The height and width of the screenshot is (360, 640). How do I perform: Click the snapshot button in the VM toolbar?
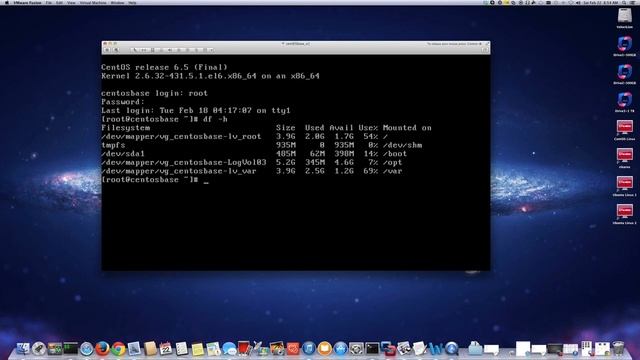point(116,50)
